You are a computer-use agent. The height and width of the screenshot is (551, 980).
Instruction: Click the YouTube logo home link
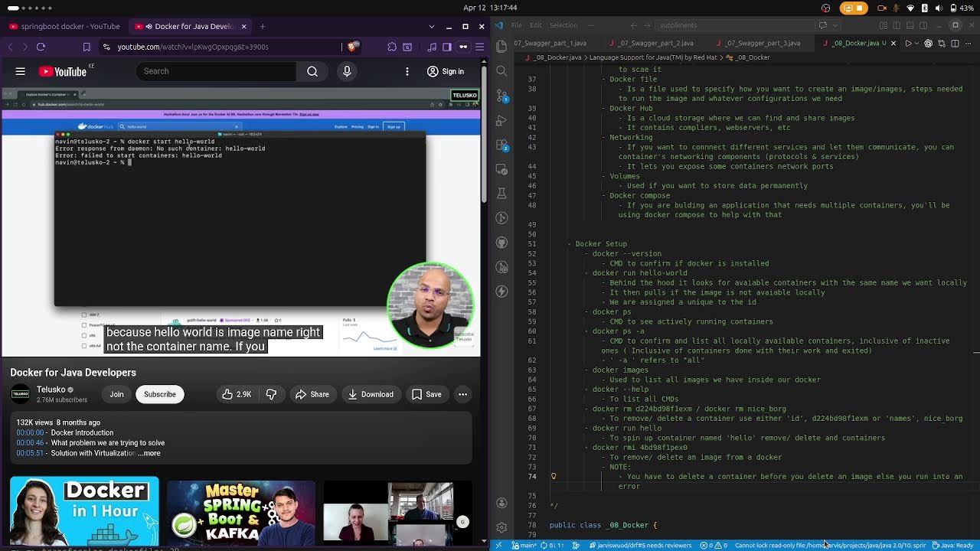tap(63, 71)
